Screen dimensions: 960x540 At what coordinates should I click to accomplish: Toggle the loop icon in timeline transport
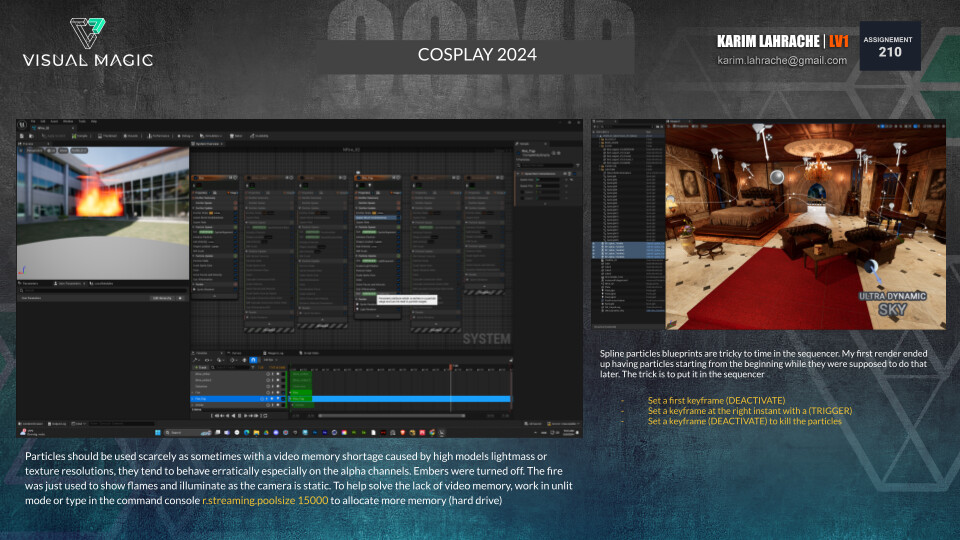pos(265,416)
